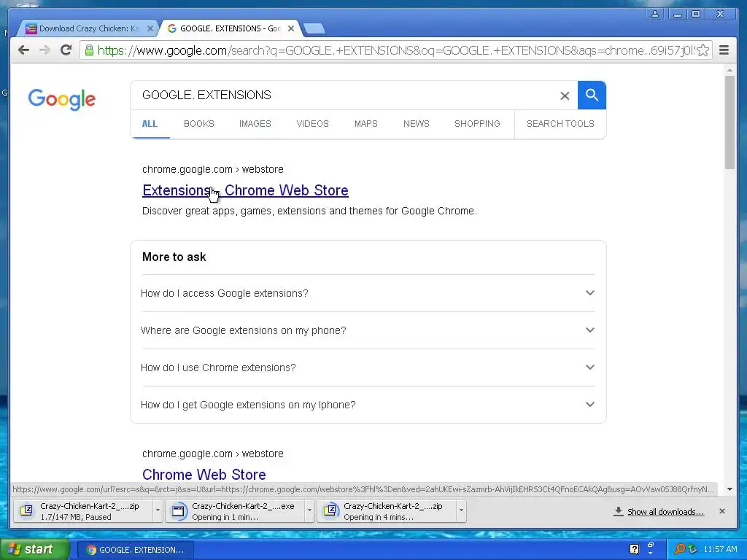The height and width of the screenshot is (560, 747).
Task: Click the green padlock security icon
Action: (x=89, y=50)
